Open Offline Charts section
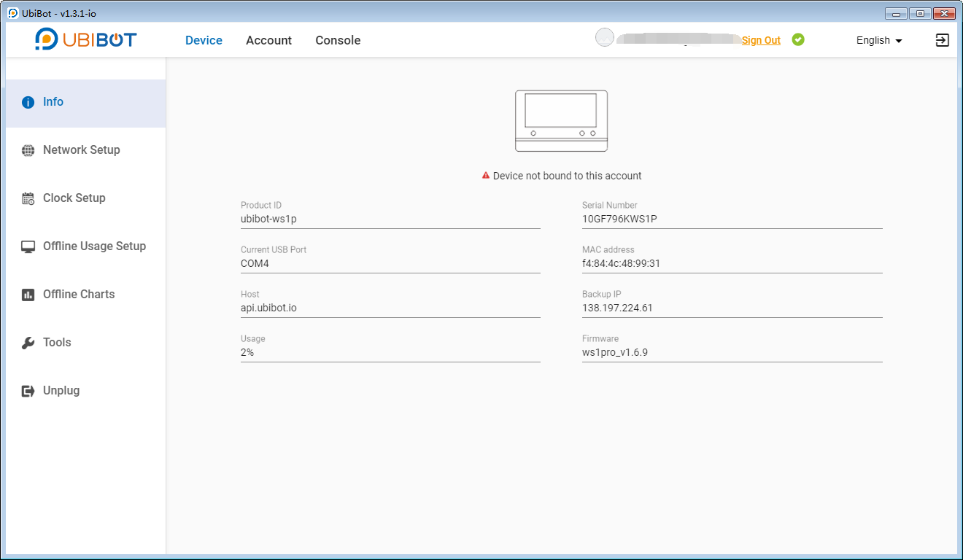Screen dimensions: 963x560 [x=85, y=295]
